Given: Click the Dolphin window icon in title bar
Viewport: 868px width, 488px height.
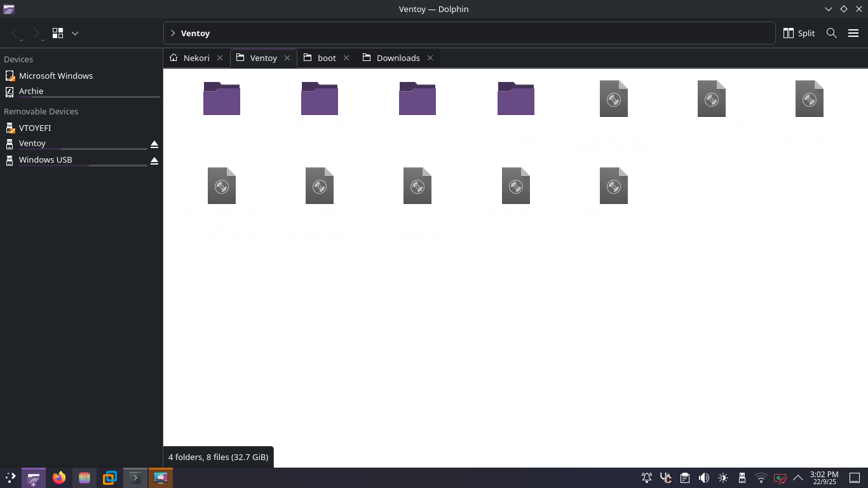Looking at the screenshot, I should [x=8, y=9].
